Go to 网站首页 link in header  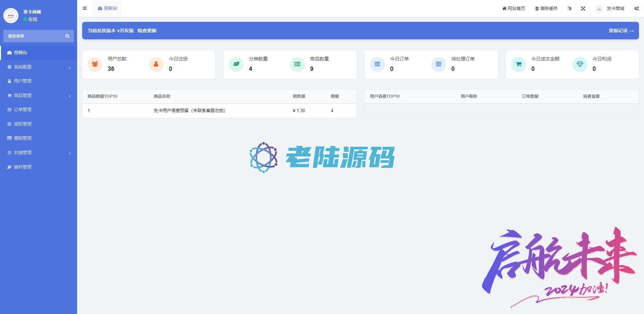(x=514, y=8)
